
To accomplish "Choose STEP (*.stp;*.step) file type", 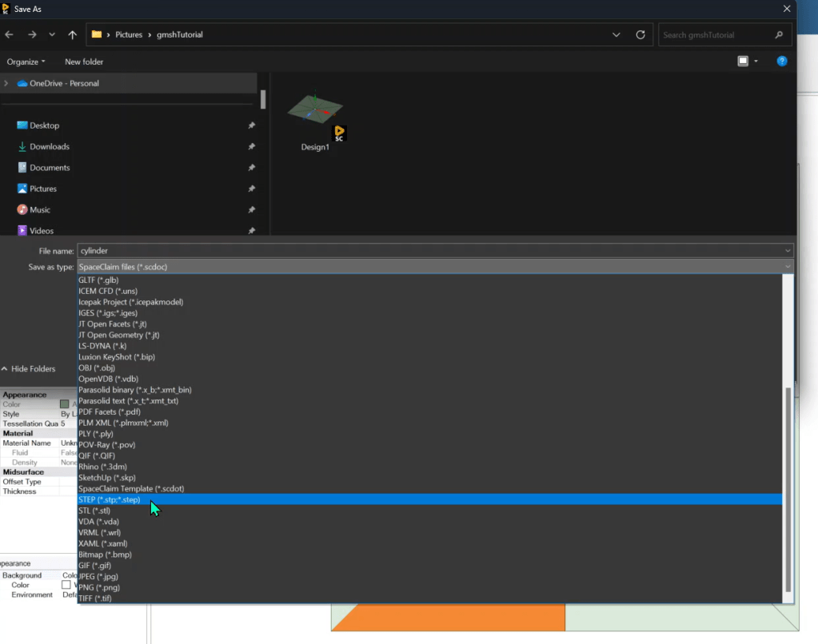I will tap(110, 499).
